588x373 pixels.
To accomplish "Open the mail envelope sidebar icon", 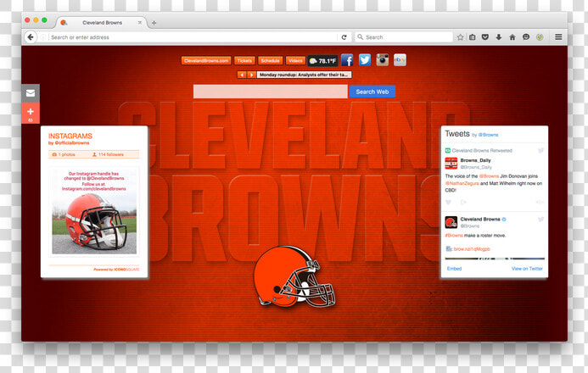I will (x=31, y=93).
